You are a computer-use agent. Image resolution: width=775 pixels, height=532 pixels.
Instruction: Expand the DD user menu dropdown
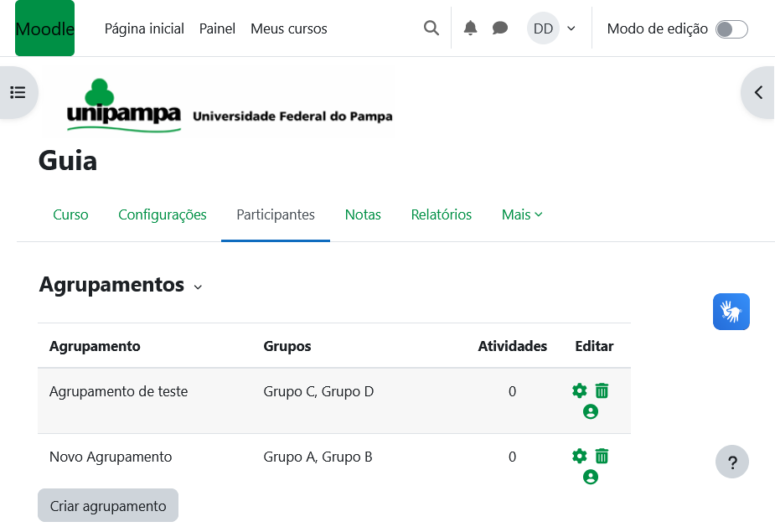coord(552,28)
